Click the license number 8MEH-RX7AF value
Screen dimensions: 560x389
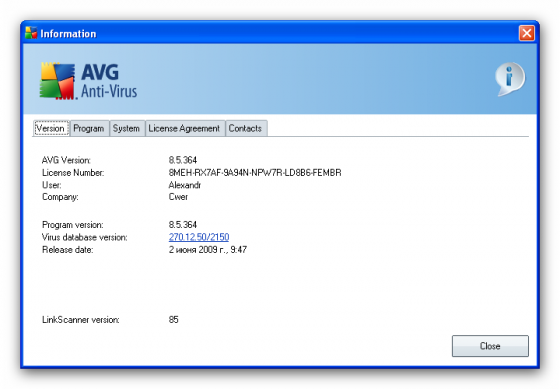pyautogui.click(x=255, y=173)
